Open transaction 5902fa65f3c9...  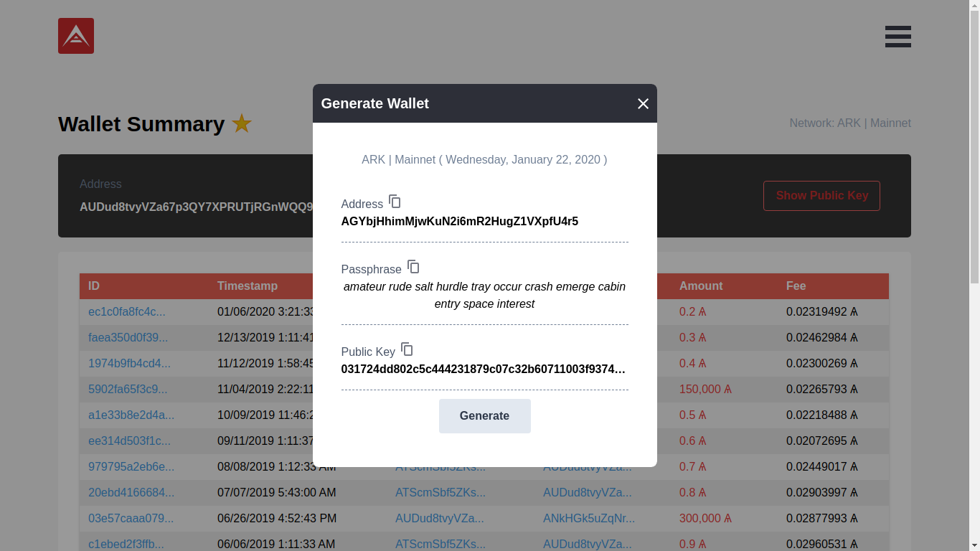coord(128,390)
